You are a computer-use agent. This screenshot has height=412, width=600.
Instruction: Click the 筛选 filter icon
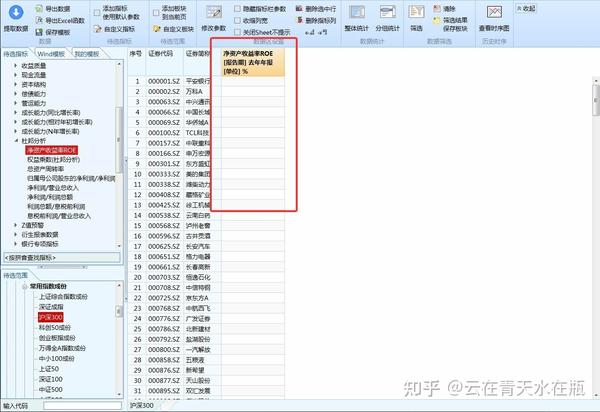tap(416, 12)
